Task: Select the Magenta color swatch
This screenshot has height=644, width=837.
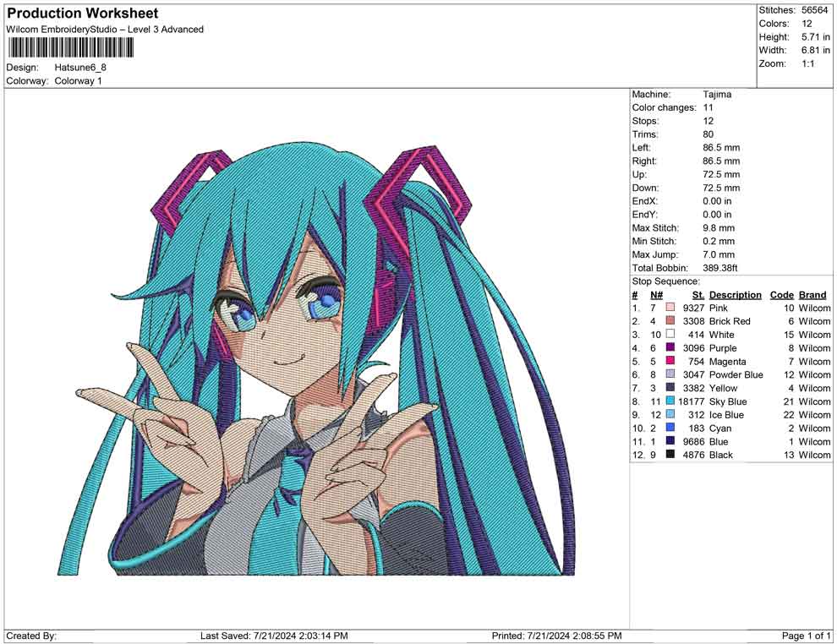Action: 670,361
